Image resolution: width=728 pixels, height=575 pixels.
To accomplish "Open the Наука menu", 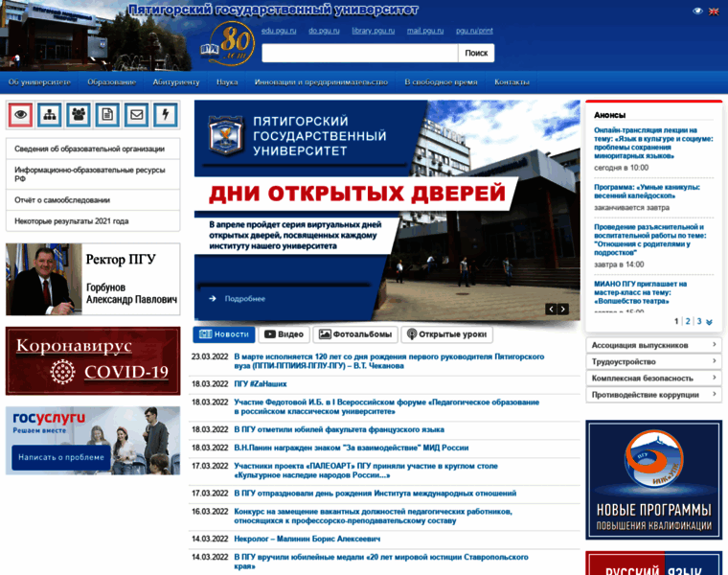I will coord(227,82).
